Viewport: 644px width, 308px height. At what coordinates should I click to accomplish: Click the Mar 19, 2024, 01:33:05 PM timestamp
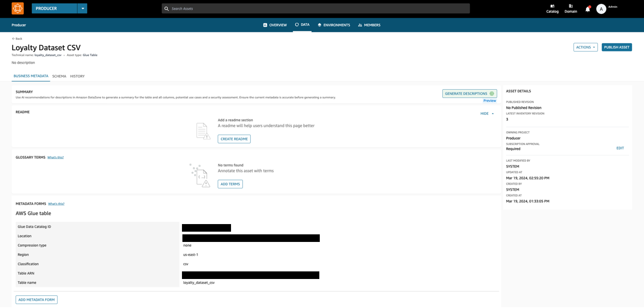[528, 201]
